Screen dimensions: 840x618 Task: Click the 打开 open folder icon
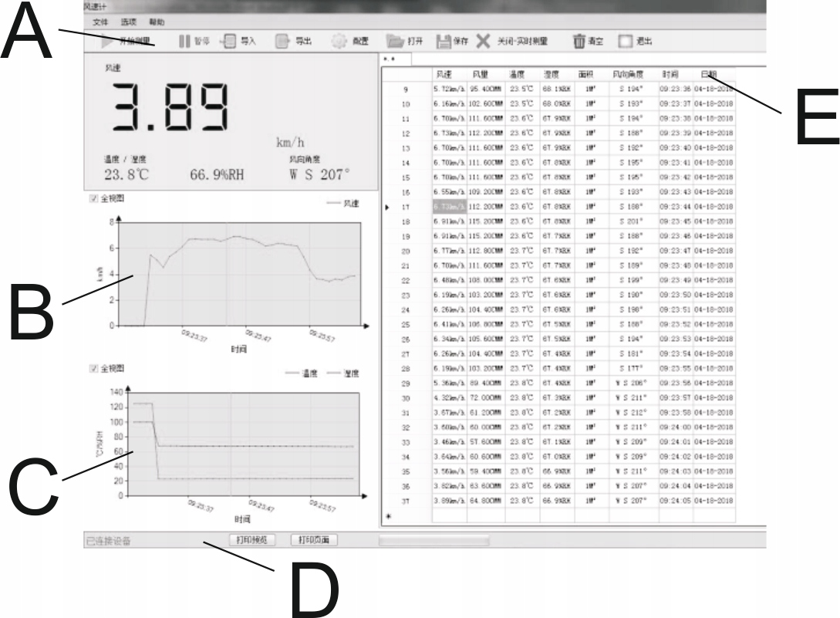tap(395, 41)
